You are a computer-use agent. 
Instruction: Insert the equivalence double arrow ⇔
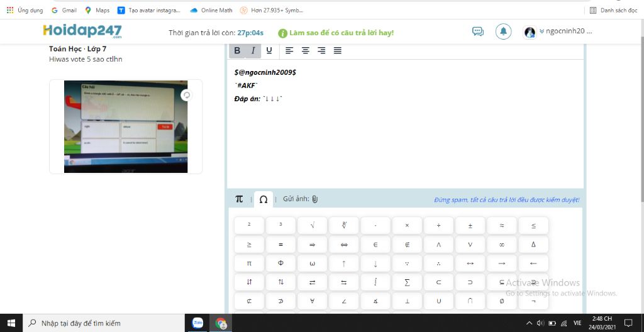[x=344, y=245]
